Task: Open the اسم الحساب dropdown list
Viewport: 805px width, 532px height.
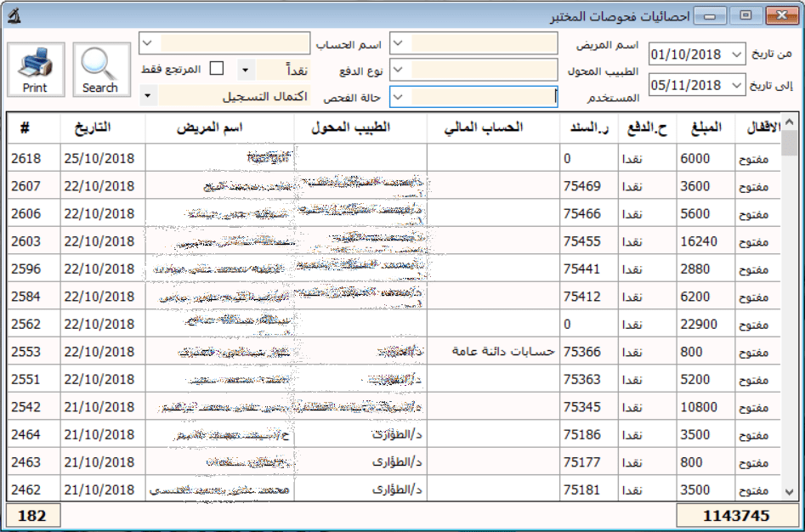Action: point(148,43)
